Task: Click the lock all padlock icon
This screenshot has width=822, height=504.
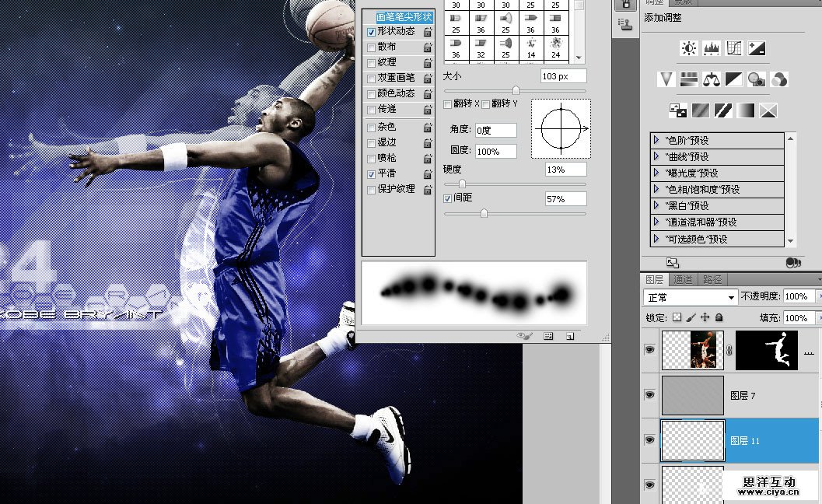Action: (719, 317)
